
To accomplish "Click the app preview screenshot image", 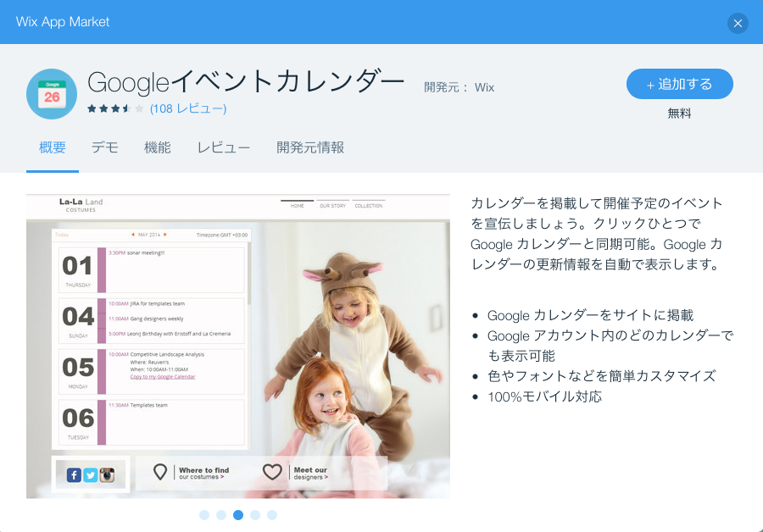I will pos(238,346).
